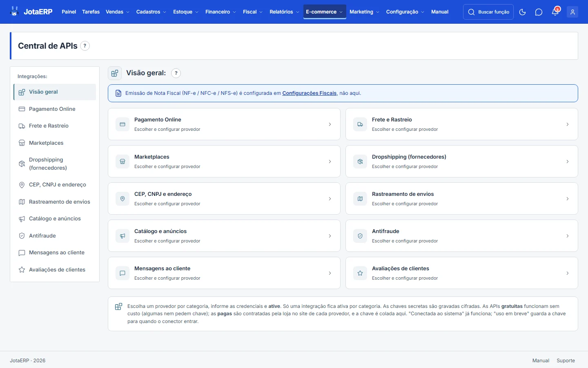588x368 pixels.
Task: Expand the Configuração menu dropdown
Action: [405, 12]
